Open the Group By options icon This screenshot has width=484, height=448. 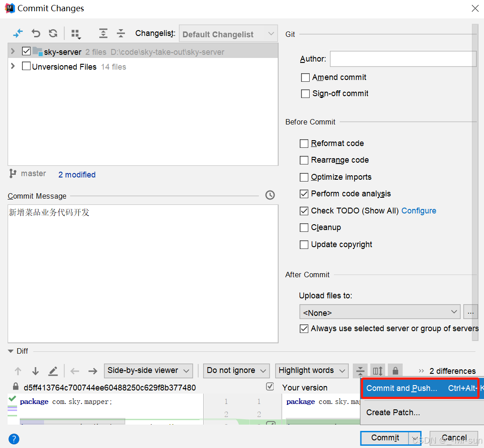[76, 34]
